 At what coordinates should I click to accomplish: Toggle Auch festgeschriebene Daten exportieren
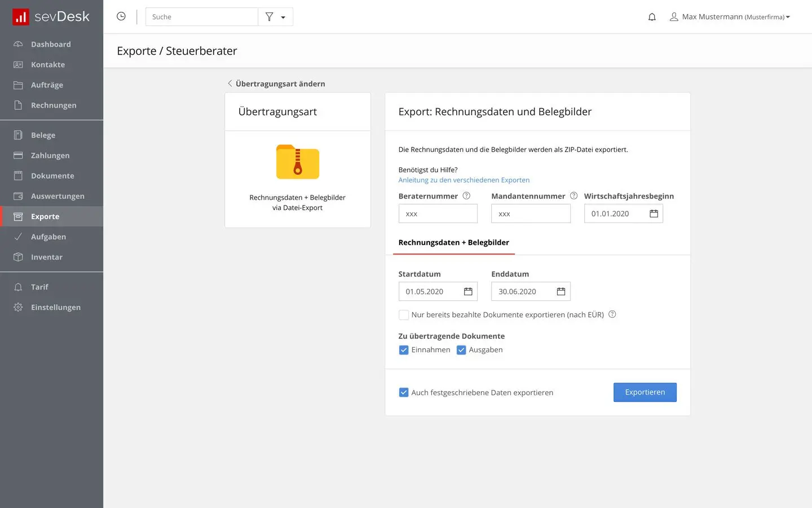tap(404, 392)
